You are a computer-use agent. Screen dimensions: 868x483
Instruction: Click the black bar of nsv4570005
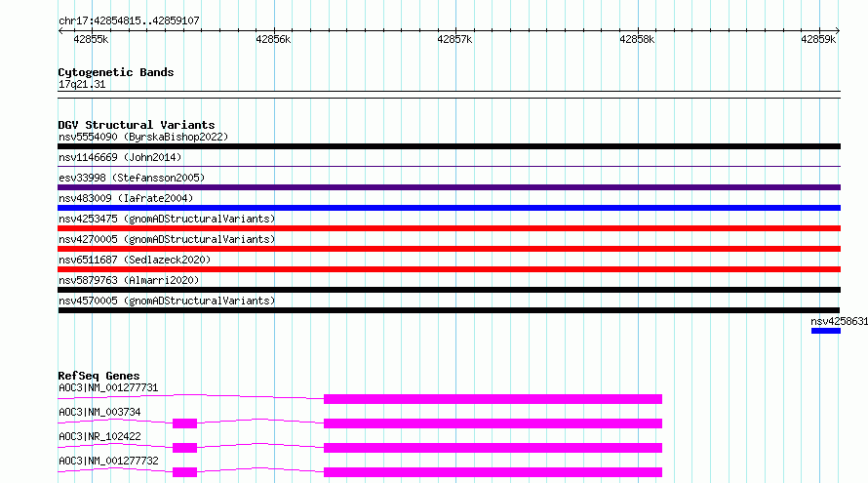pyautogui.click(x=449, y=310)
